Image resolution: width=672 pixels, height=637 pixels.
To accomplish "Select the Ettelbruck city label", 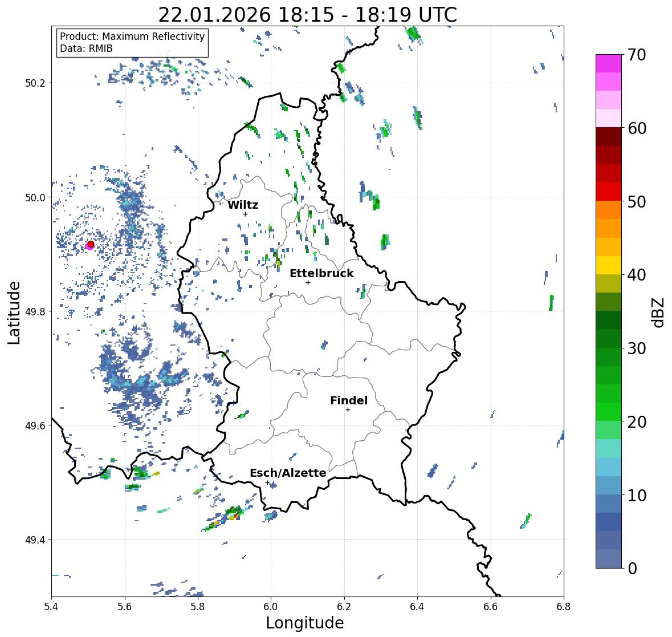I will tap(321, 273).
